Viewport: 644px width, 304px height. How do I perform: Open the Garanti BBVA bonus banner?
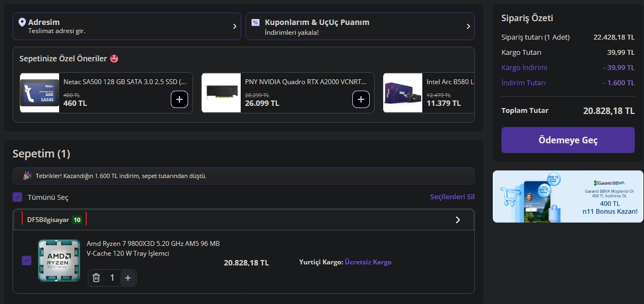coord(568,197)
